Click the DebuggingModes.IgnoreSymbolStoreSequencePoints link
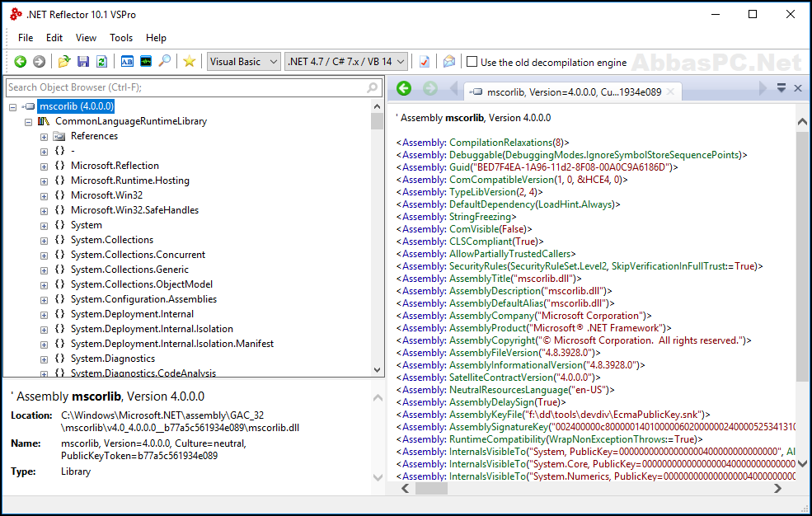This screenshot has height=516, width=812. click(623, 155)
